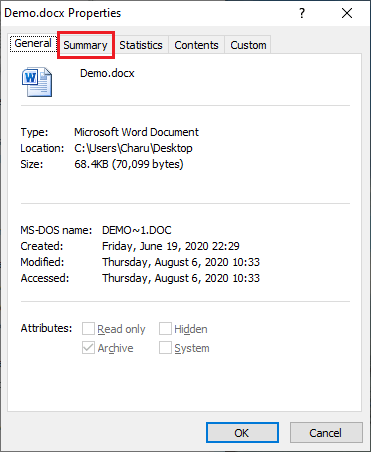Screen dimensions: 371x452
Task: Click the Created: label
Action: coord(42,246)
